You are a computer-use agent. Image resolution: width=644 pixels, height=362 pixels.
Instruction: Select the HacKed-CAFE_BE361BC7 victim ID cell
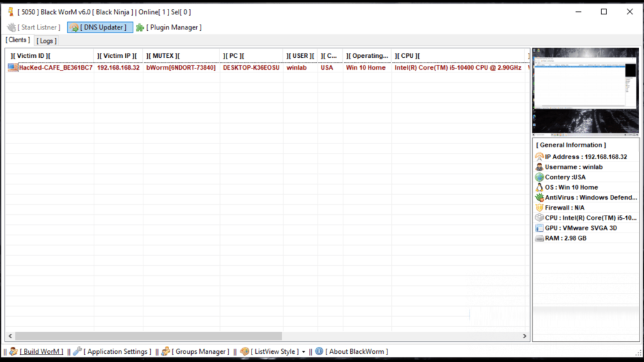[x=56, y=68]
